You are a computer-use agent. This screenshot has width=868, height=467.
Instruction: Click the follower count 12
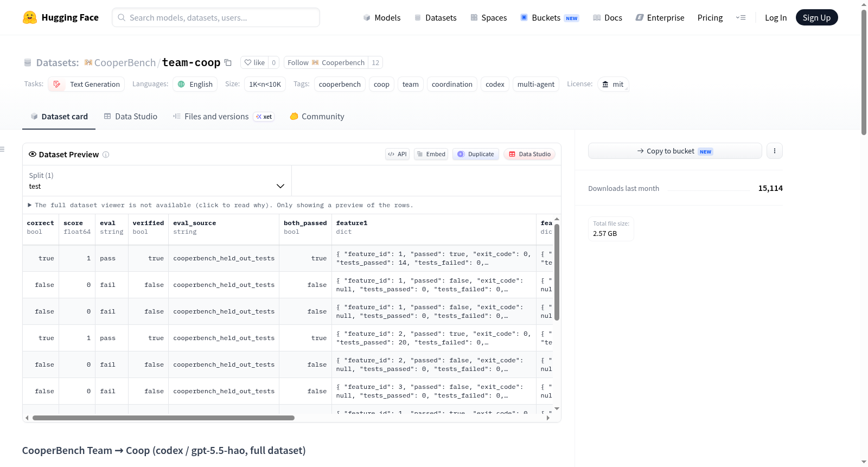375,62
